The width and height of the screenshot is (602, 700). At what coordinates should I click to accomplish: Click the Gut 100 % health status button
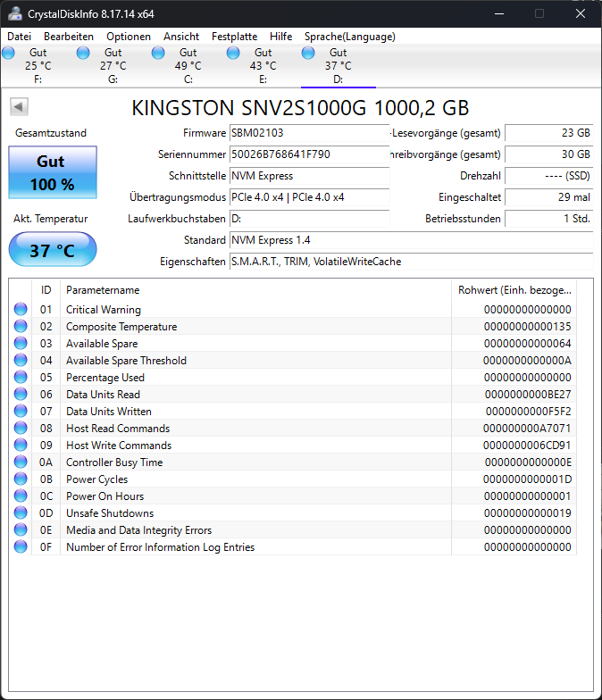tap(53, 172)
